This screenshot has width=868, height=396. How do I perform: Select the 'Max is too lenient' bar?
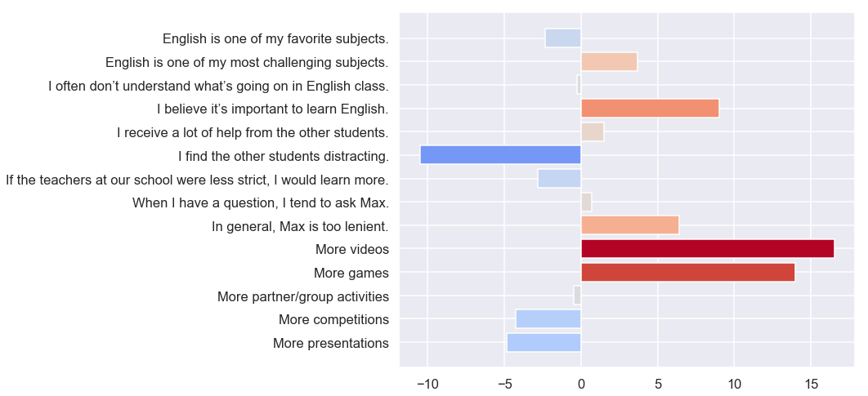[x=630, y=225]
